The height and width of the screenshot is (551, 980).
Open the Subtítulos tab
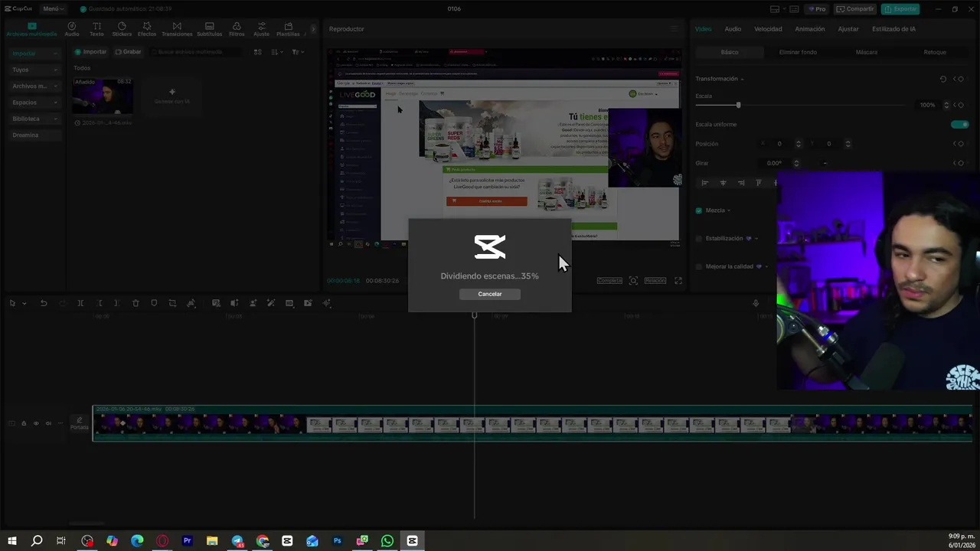tap(209, 29)
